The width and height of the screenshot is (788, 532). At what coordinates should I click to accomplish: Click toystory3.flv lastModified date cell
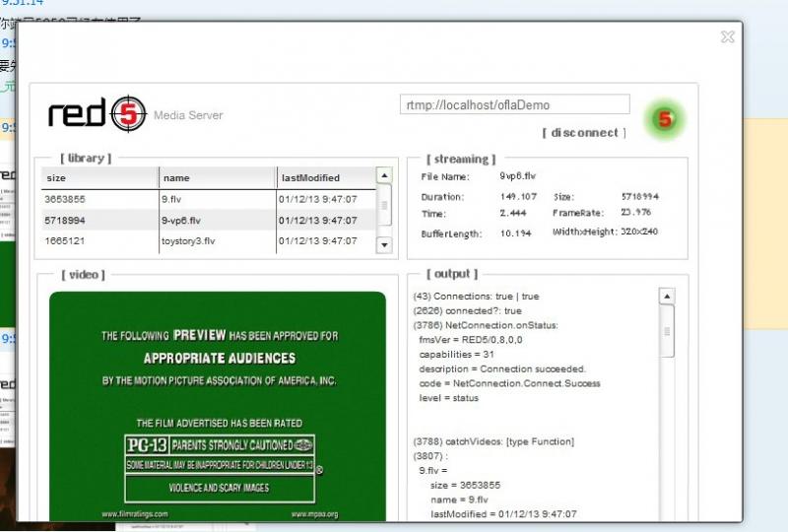click(318, 240)
